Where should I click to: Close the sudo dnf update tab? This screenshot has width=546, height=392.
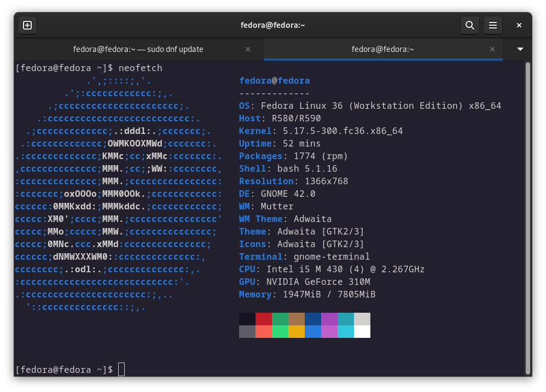[248, 49]
